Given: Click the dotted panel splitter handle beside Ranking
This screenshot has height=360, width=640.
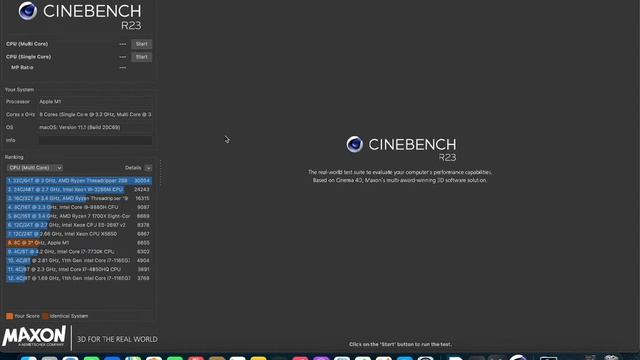Looking at the screenshot, I should [160, 173].
